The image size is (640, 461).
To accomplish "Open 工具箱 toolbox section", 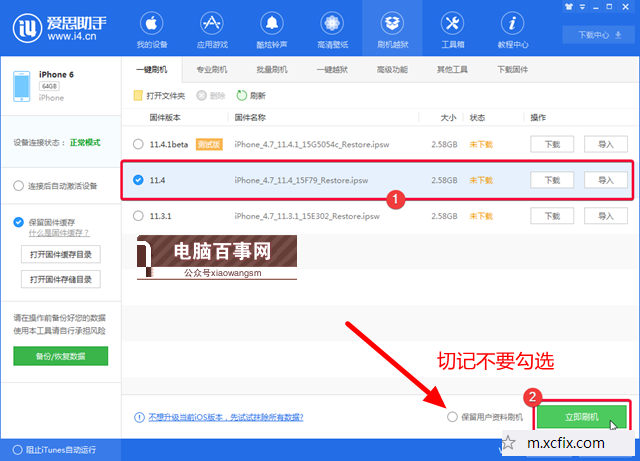I will click(x=453, y=30).
